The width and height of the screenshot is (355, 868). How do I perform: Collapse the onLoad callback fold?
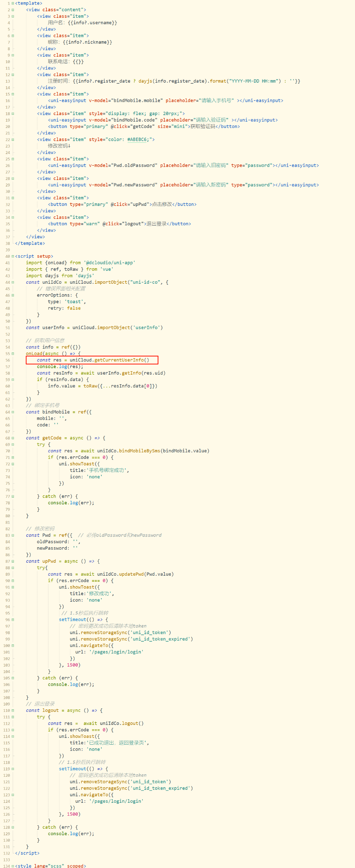coord(13,354)
